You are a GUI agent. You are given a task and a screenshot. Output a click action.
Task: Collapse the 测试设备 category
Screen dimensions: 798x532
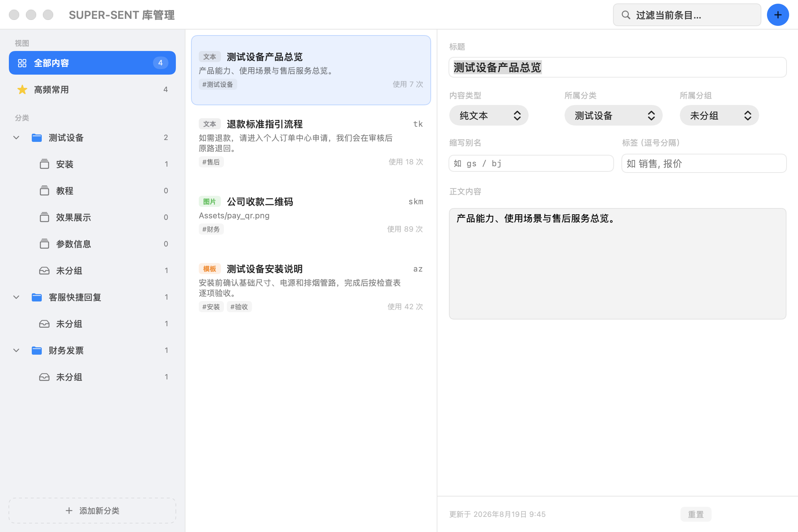point(16,138)
